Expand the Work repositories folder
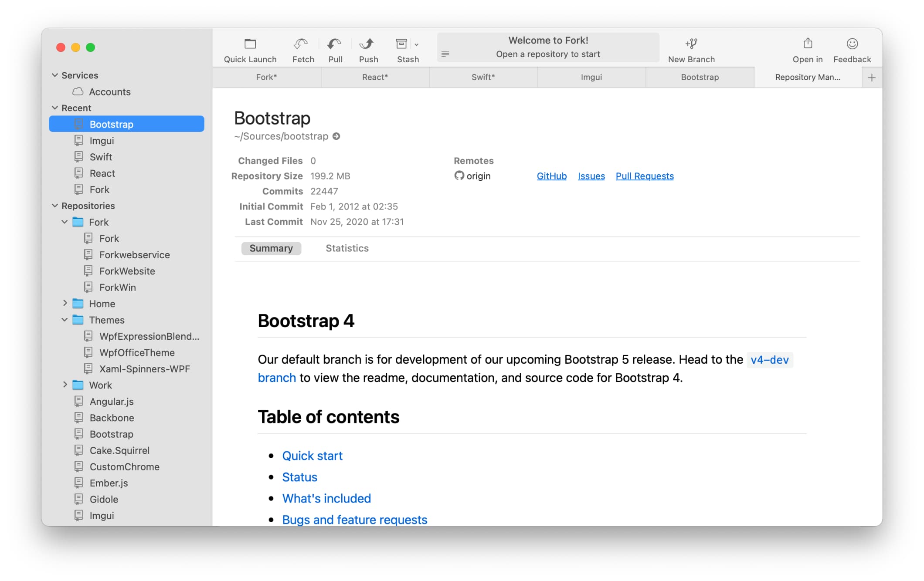Image resolution: width=924 pixels, height=581 pixels. point(64,385)
